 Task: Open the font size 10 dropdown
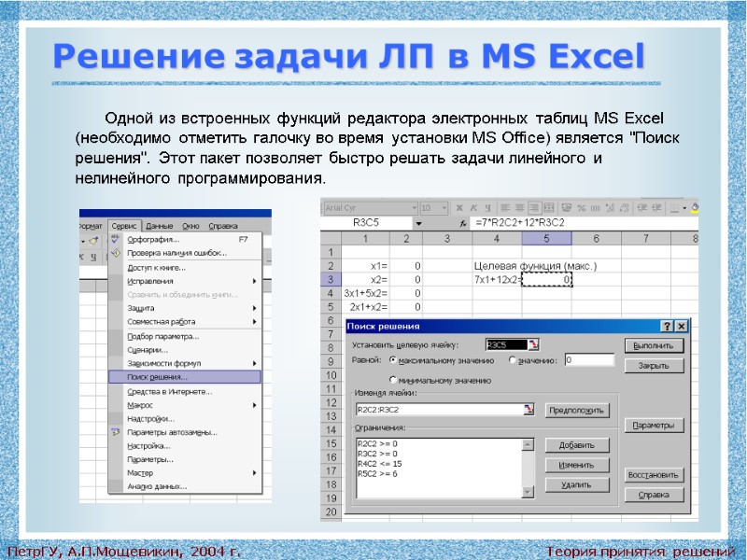tap(444, 208)
